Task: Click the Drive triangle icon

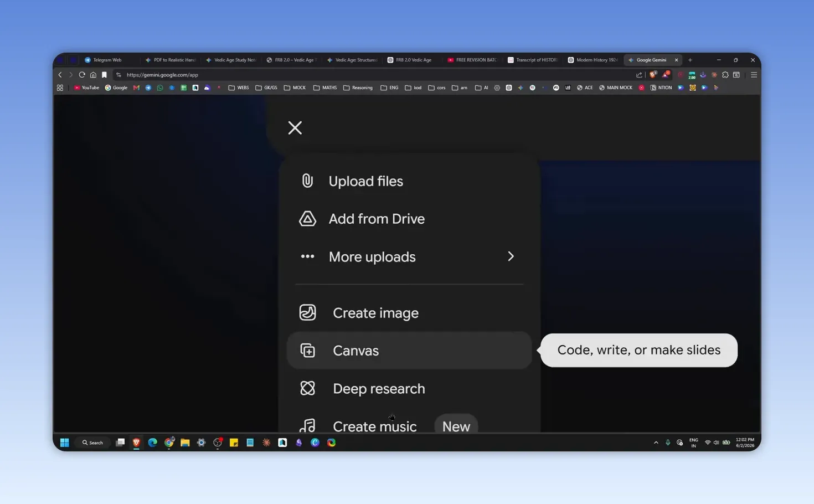Action: [x=307, y=219]
